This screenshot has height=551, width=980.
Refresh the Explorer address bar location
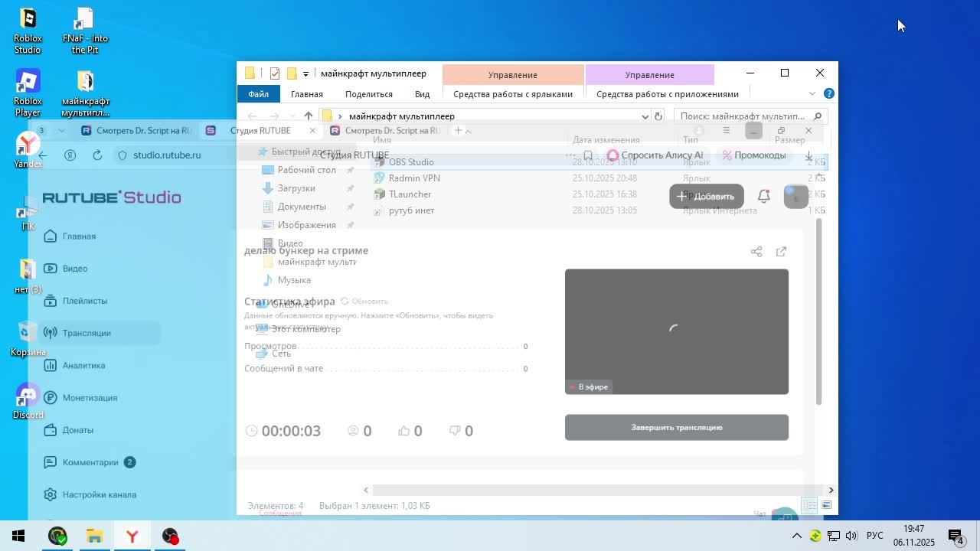click(x=658, y=116)
